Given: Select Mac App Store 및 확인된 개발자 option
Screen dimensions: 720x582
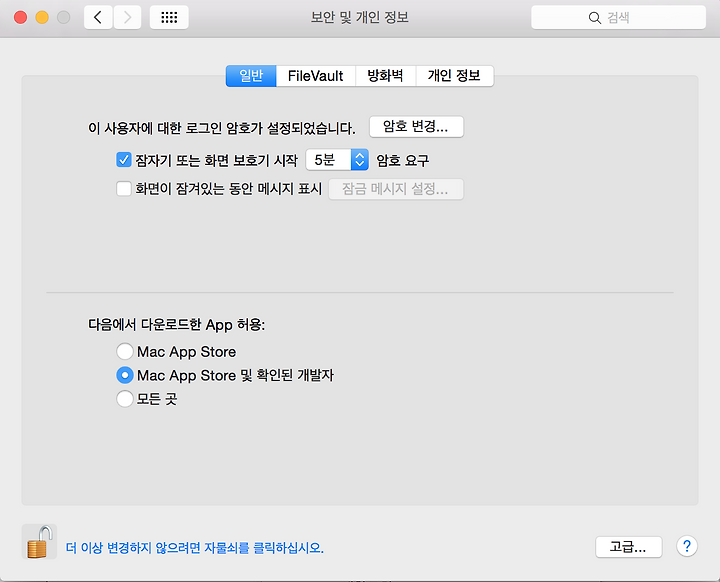Looking at the screenshot, I should click(124, 375).
